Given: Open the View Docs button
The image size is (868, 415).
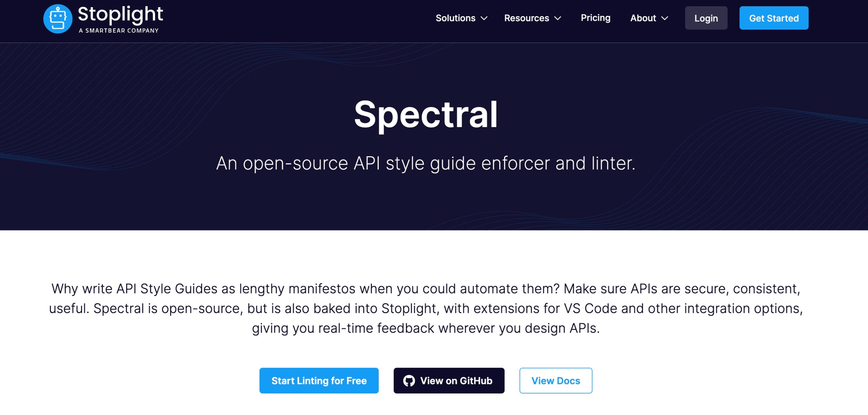Looking at the screenshot, I should (x=555, y=381).
